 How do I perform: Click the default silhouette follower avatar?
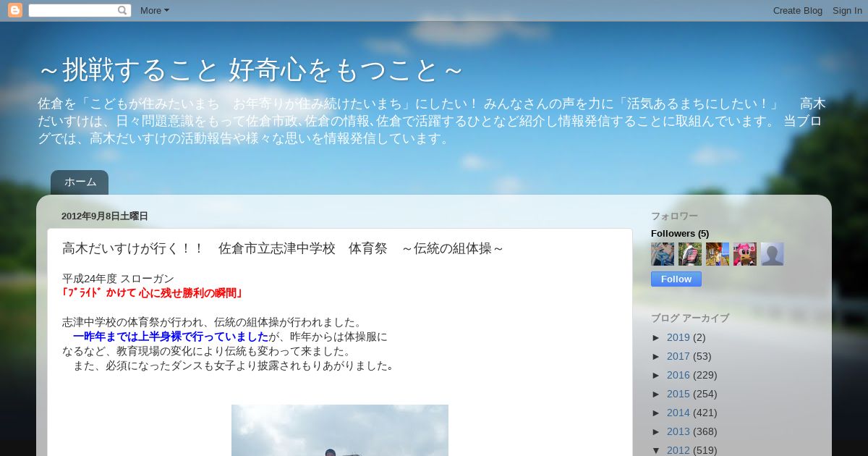pyautogui.click(x=773, y=254)
